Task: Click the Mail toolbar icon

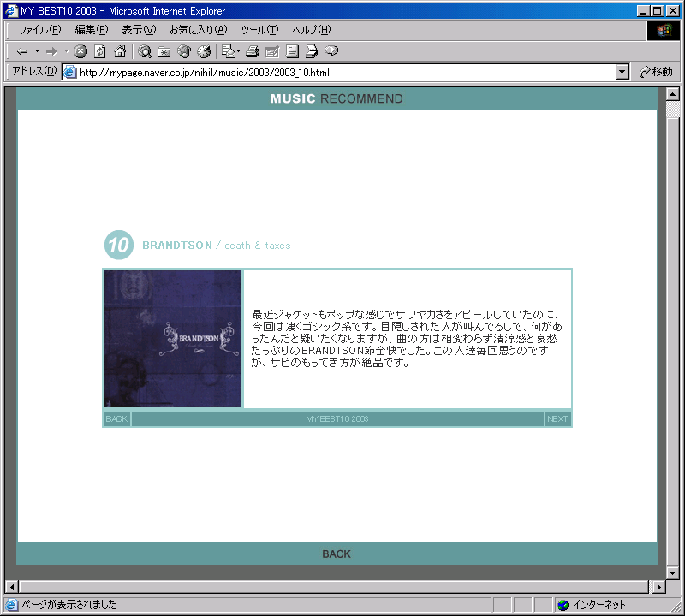Action: 228,51
